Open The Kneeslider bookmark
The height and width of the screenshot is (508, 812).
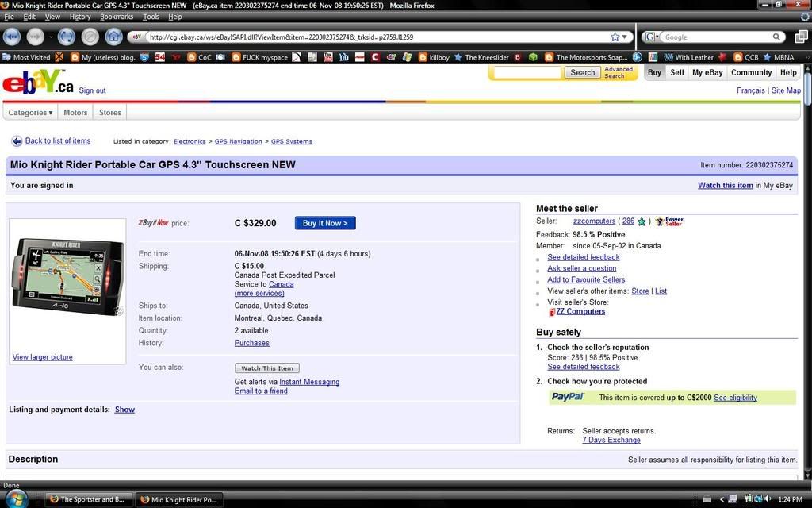481,57
